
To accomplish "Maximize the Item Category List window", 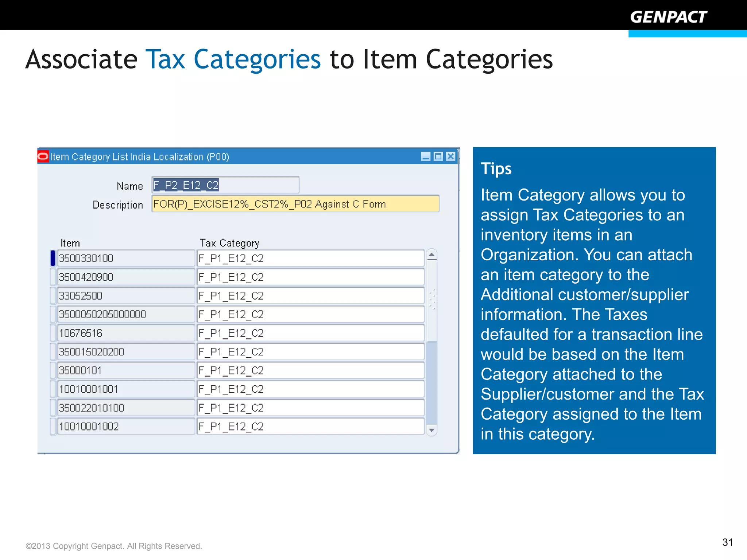I will [438, 157].
